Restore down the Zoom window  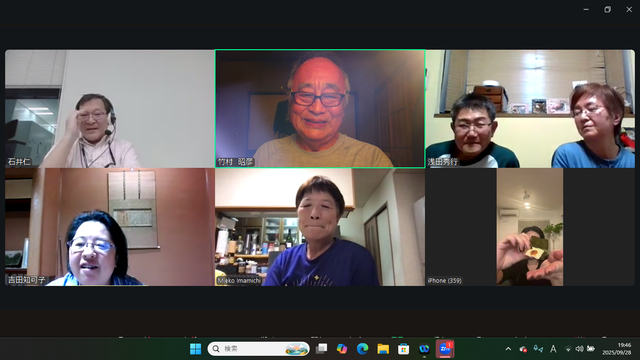pyautogui.click(x=607, y=9)
